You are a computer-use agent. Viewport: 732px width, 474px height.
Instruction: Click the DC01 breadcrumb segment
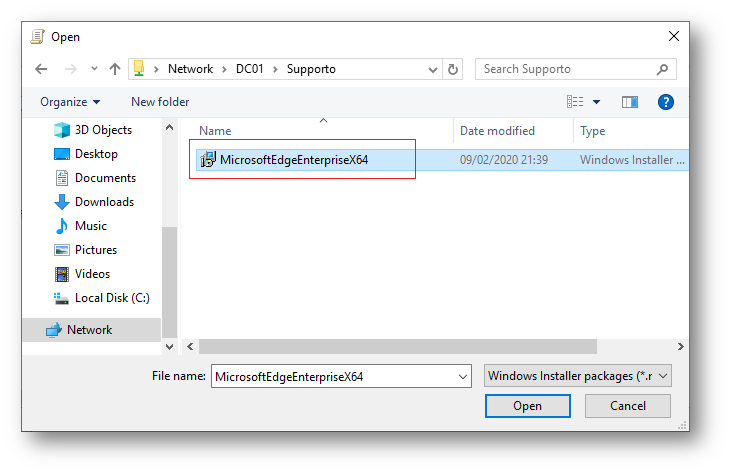tap(250, 69)
